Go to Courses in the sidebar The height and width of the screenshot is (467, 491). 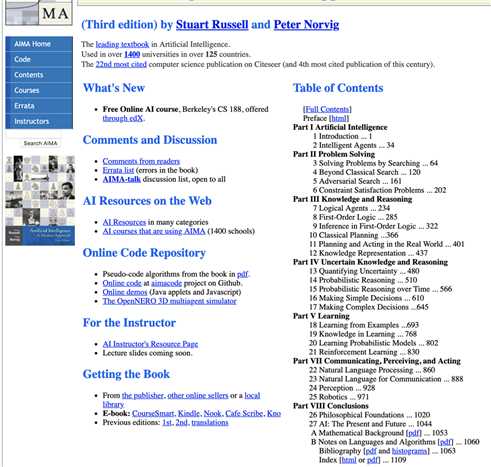(39, 90)
